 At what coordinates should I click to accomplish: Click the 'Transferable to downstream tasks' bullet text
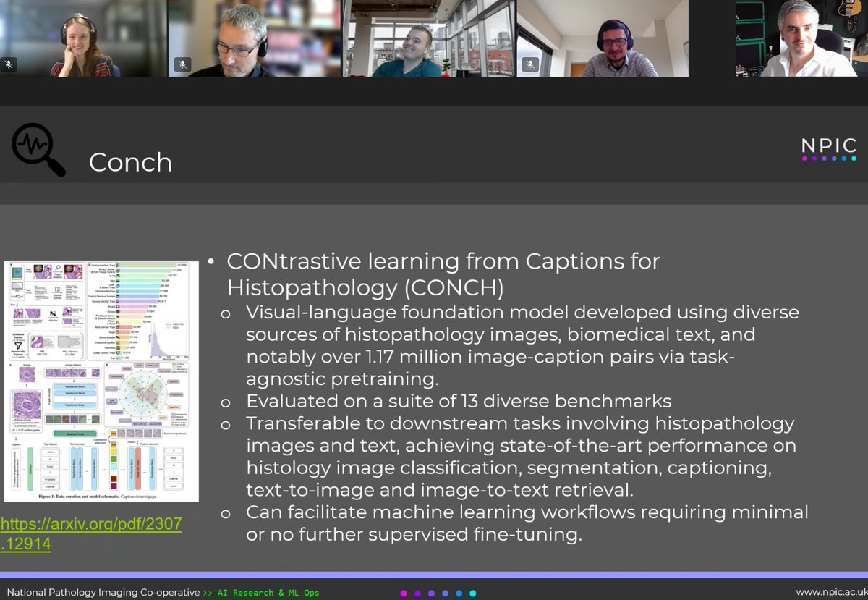(x=521, y=456)
